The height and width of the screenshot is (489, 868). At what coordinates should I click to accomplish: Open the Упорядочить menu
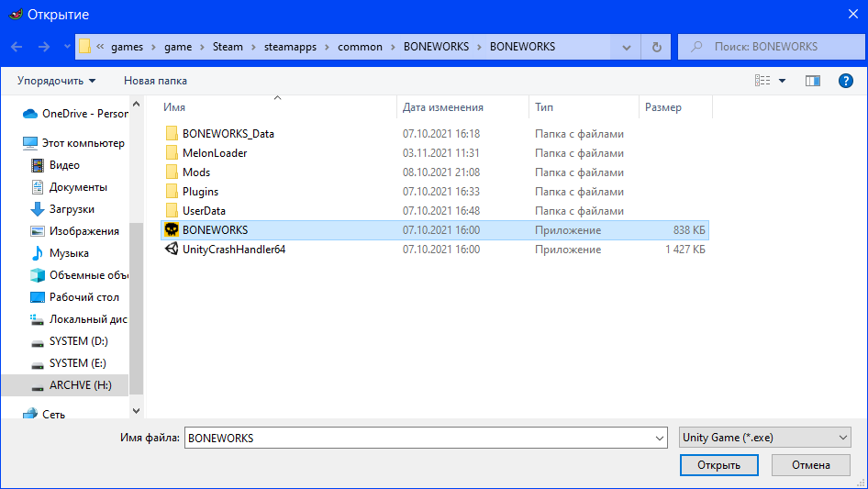[x=57, y=81]
